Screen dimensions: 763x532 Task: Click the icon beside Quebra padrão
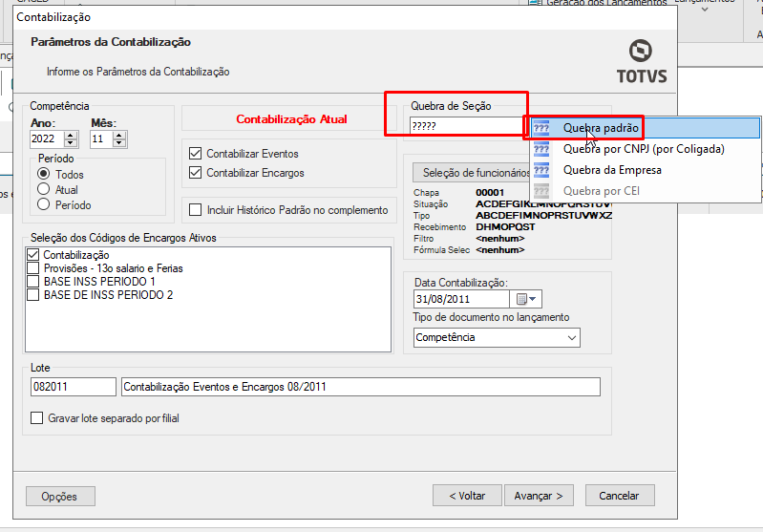click(x=541, y=128)
